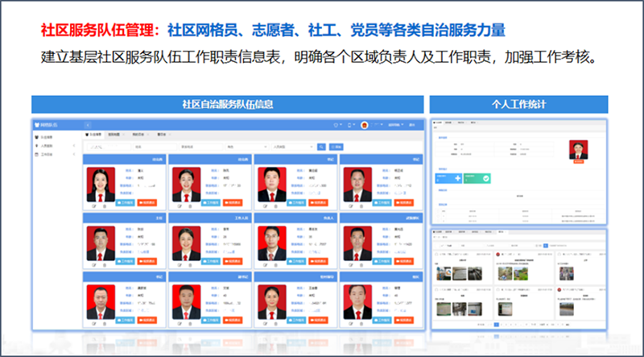Click edit icon on first row fourth card
Viewport: 644px width, 357px height.
[351, 206]
